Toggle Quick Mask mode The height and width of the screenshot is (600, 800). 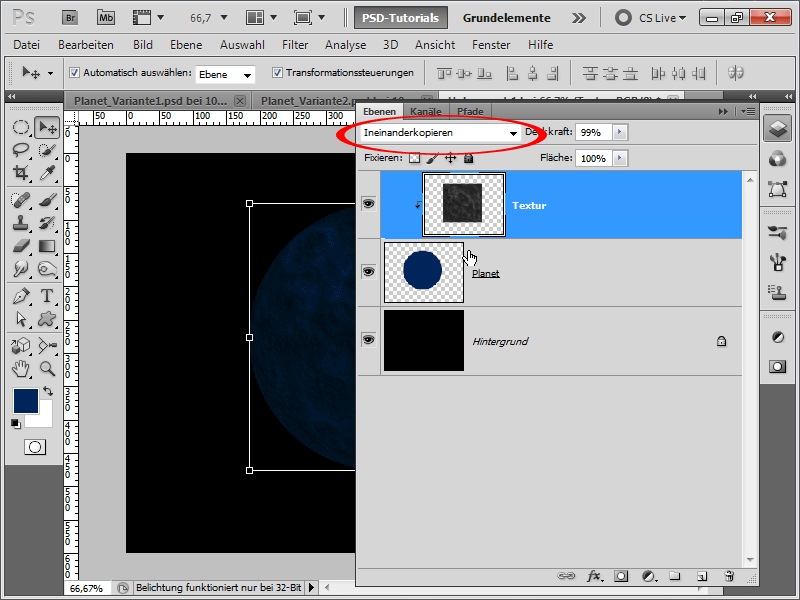(x=35, y=447)
